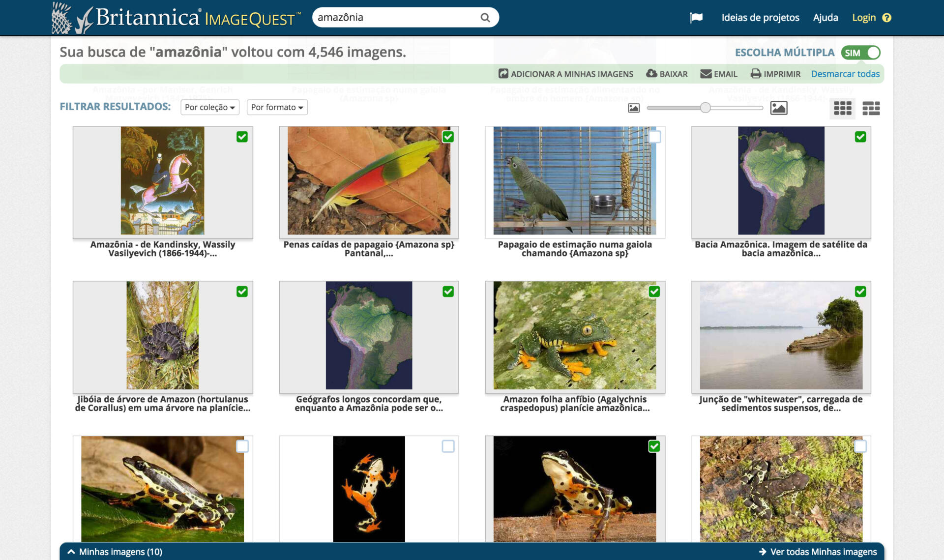Collapse the Minhas imagens panel chevron
This screenshot has height=560, width=944.
71,552
